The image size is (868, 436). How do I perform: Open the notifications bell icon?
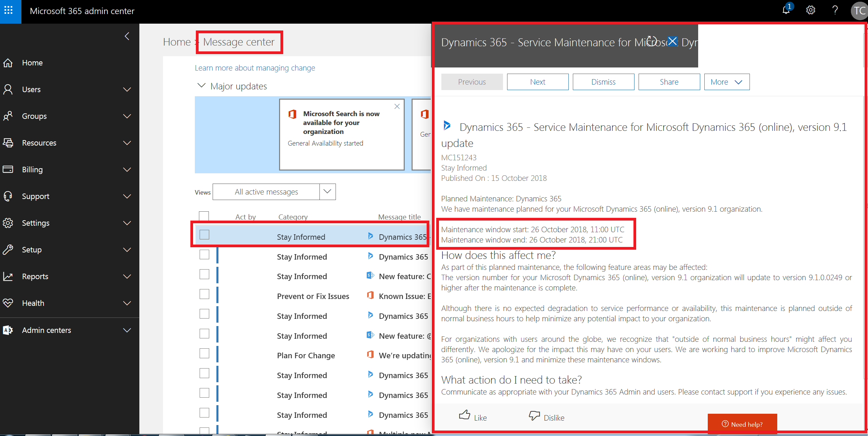786,10
